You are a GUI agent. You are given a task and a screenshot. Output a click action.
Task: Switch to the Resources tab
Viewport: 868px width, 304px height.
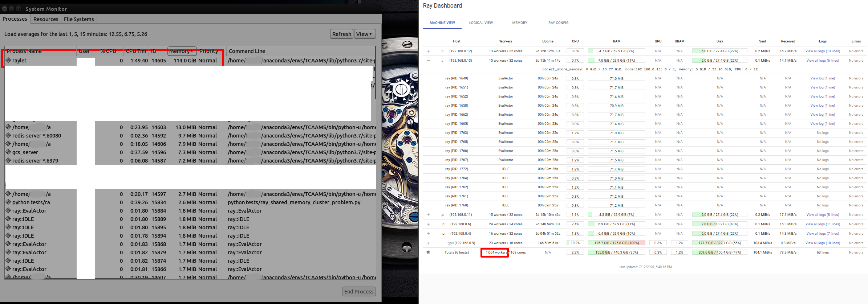pos(46,19)
